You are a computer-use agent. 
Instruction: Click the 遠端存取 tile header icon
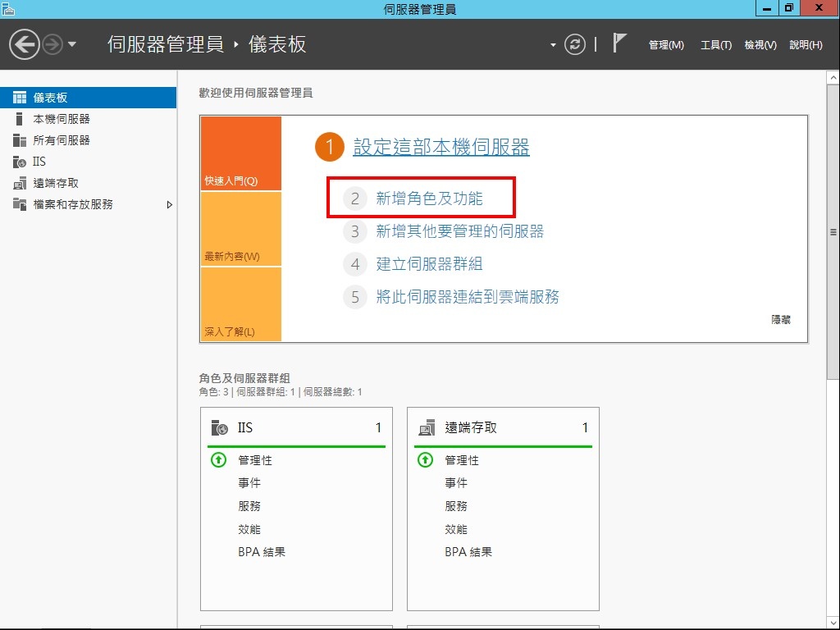(427, 427)
